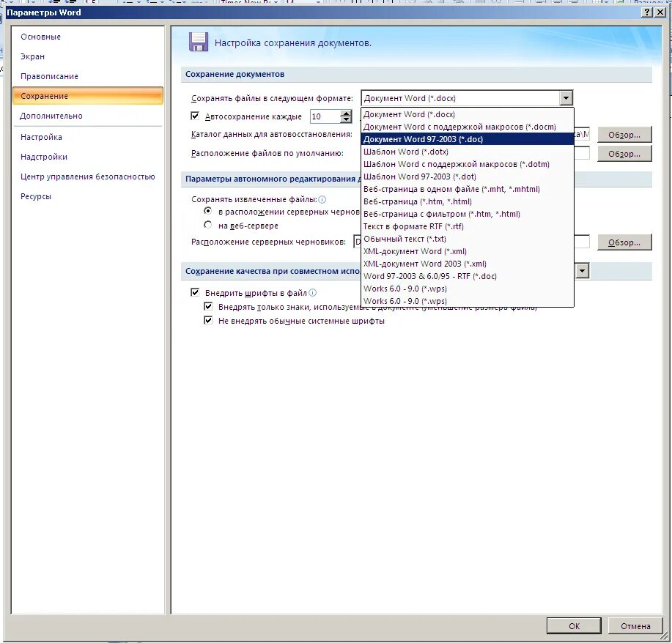The width and height of the screenshot is (672, 643).
Task: Select Документ Word 97-2003 (*.doc)
Action: [467, 139]
